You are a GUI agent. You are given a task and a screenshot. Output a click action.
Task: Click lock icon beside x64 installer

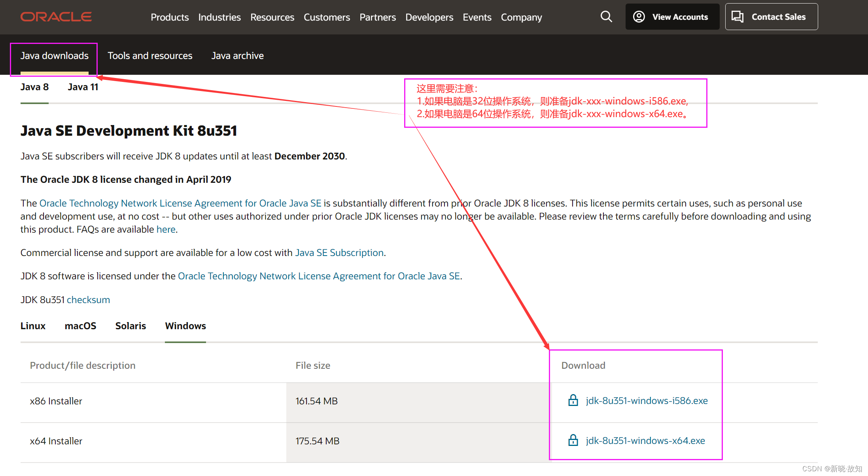573,440
